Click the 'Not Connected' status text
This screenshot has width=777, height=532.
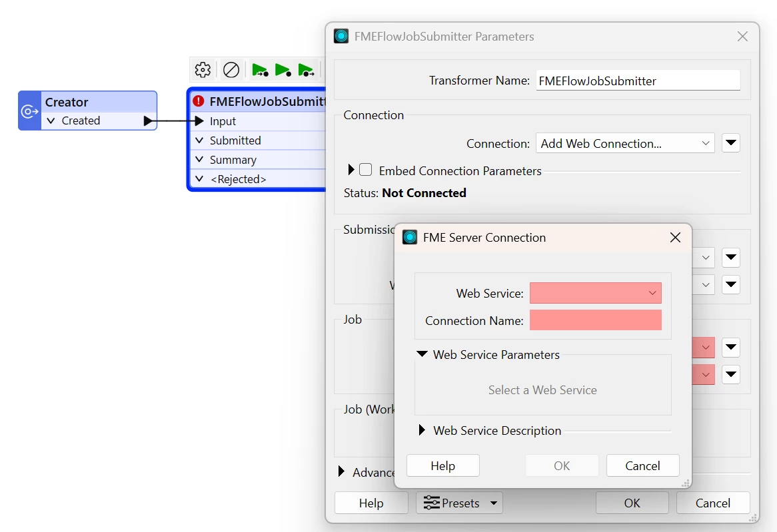(x=424, y=192)
